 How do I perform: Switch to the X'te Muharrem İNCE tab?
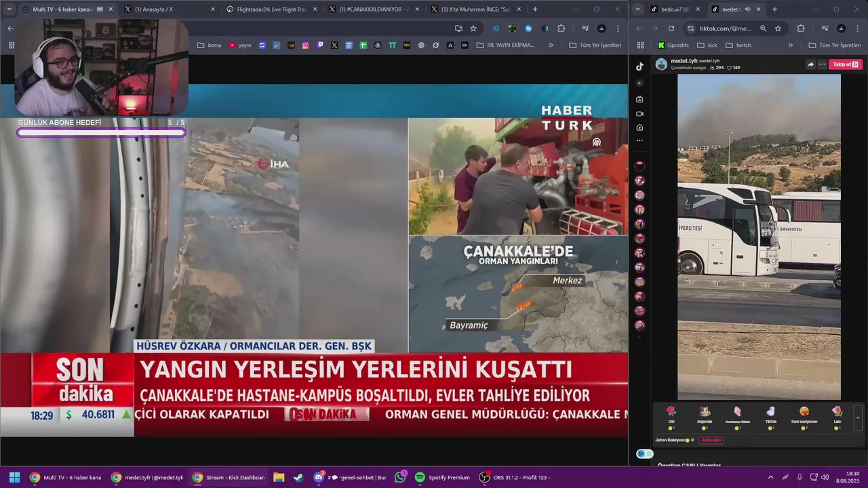click(x=475, y=9)
